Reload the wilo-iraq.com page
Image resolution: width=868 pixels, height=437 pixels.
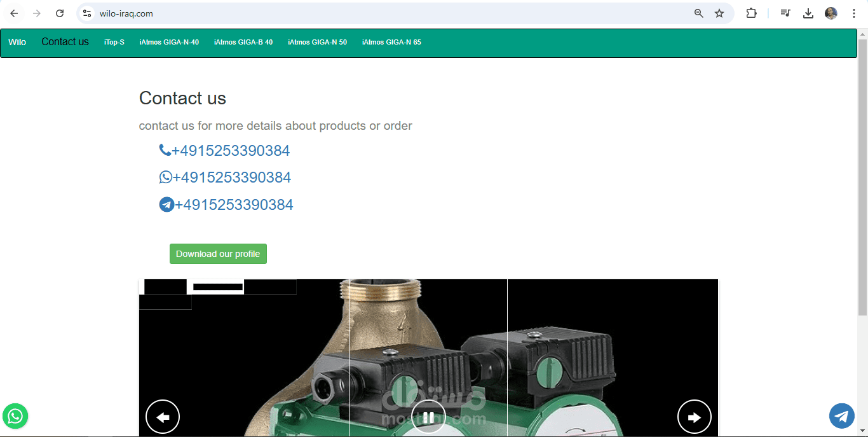(60, 13)
